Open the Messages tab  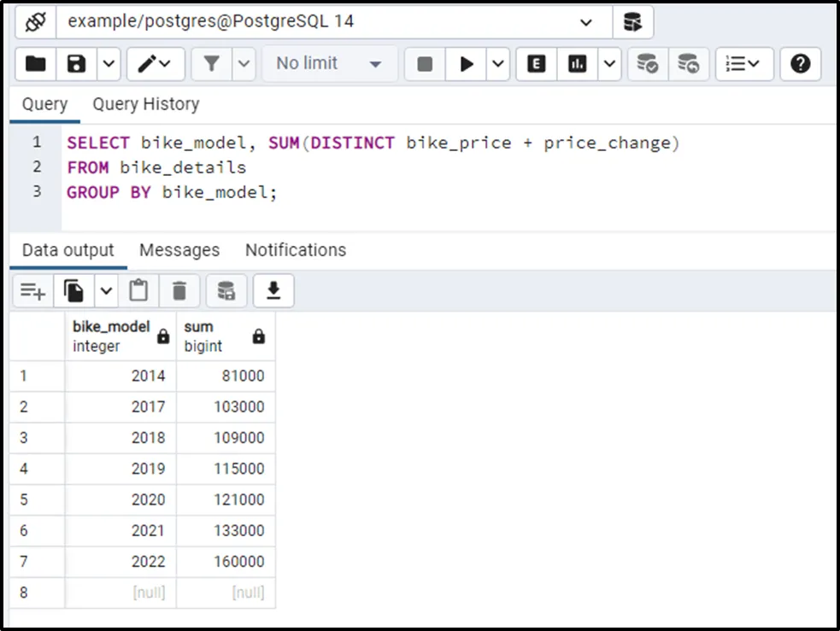coord(179,250)
